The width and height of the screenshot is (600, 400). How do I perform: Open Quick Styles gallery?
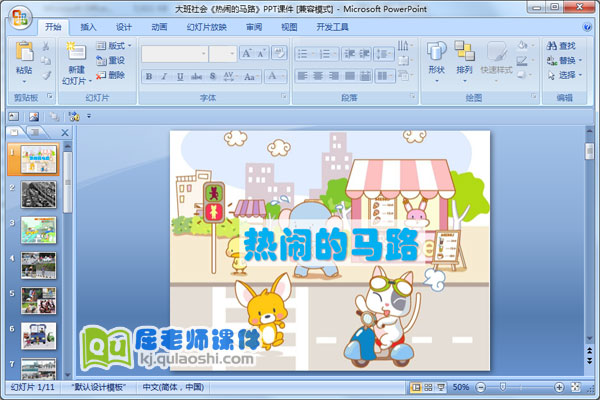click(x=496, y=61)
